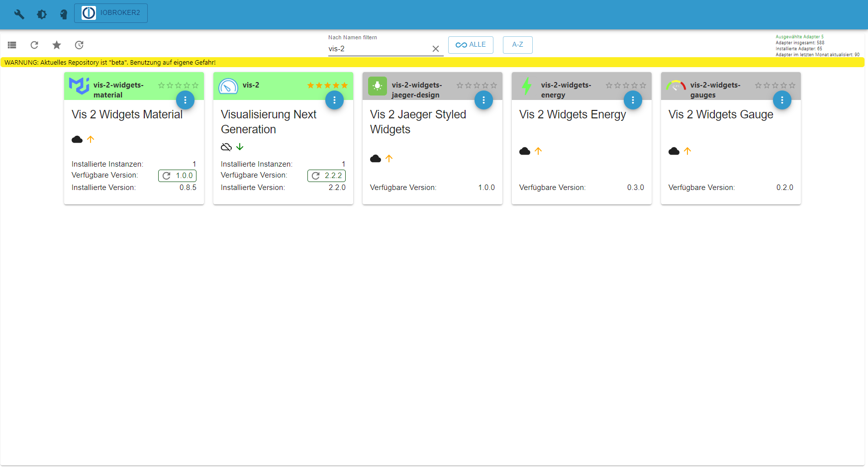Click the jaeger-design green logo
868x469 pixels.
[378, 86]
